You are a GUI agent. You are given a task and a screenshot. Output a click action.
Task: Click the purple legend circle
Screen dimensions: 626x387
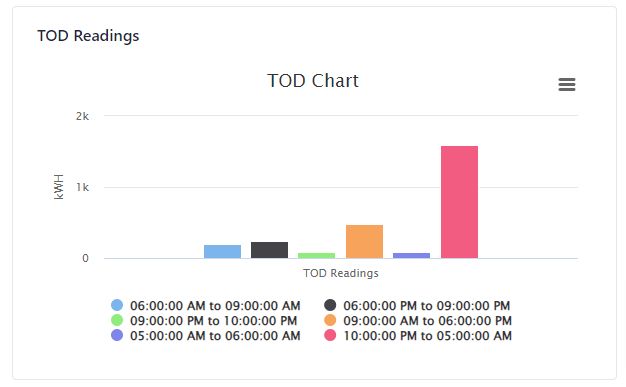point(117,335)
